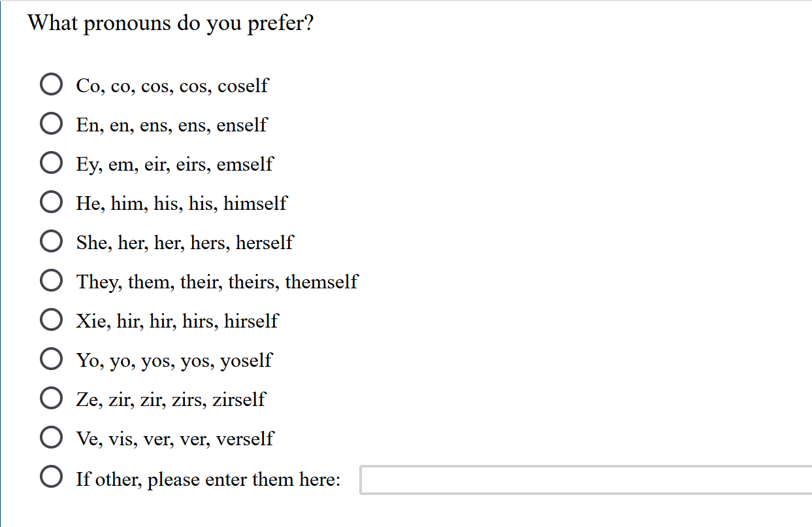812x527 pixels.
Task: Choose the Yo, yo, yos radio button
Action: (x=51, y=360)
